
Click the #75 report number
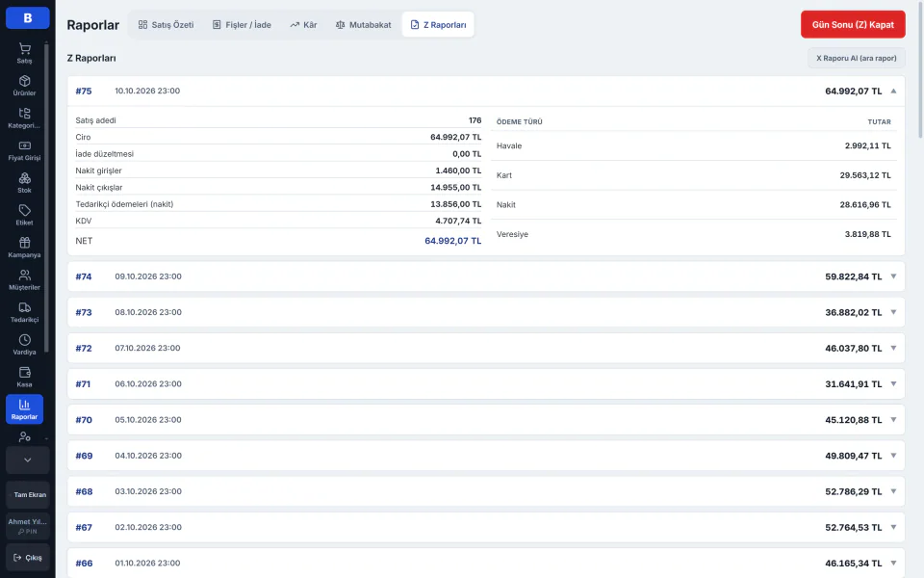click(x=84, y=91)
